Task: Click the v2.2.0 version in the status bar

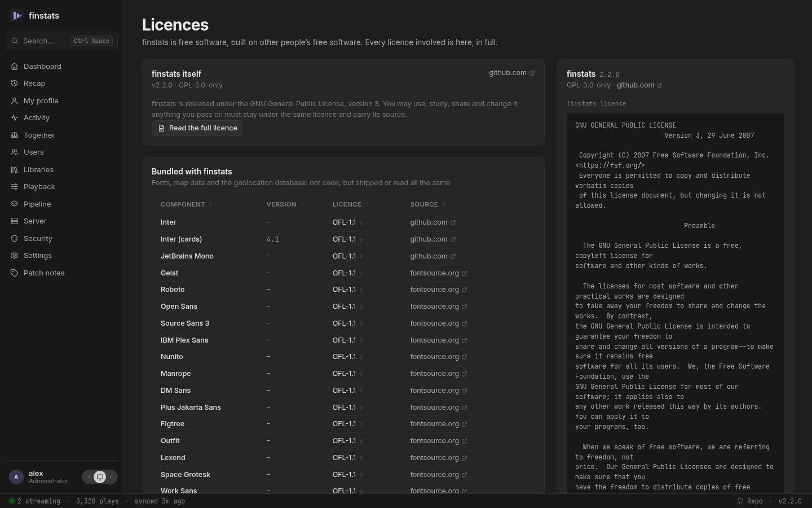Action: [790, 501]
